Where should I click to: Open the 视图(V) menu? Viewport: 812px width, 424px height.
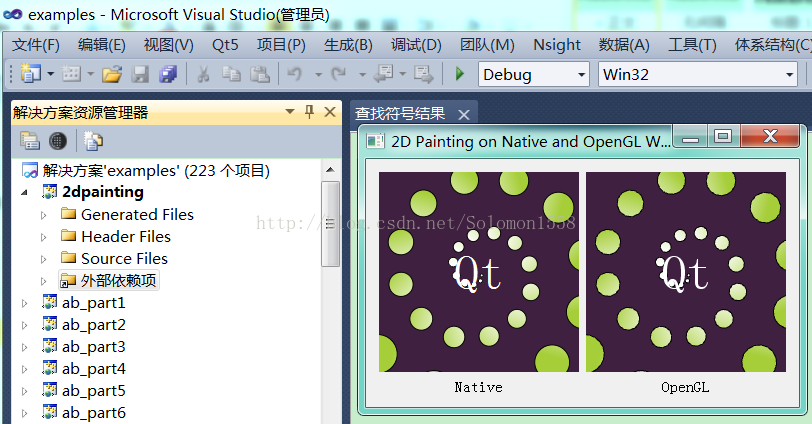pyautogui.click(x=169, y=45)
